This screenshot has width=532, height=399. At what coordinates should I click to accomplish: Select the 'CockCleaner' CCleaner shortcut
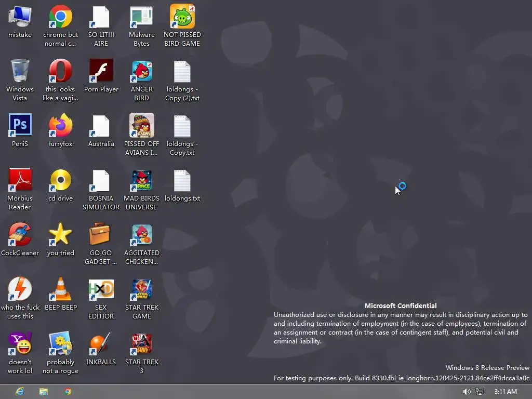[x=20, y=234]
